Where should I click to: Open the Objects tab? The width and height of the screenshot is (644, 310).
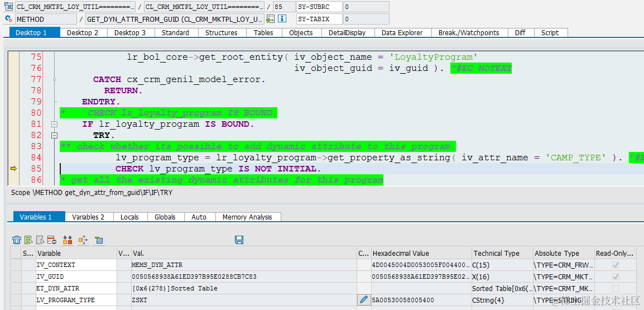click(x=301, y=32)
